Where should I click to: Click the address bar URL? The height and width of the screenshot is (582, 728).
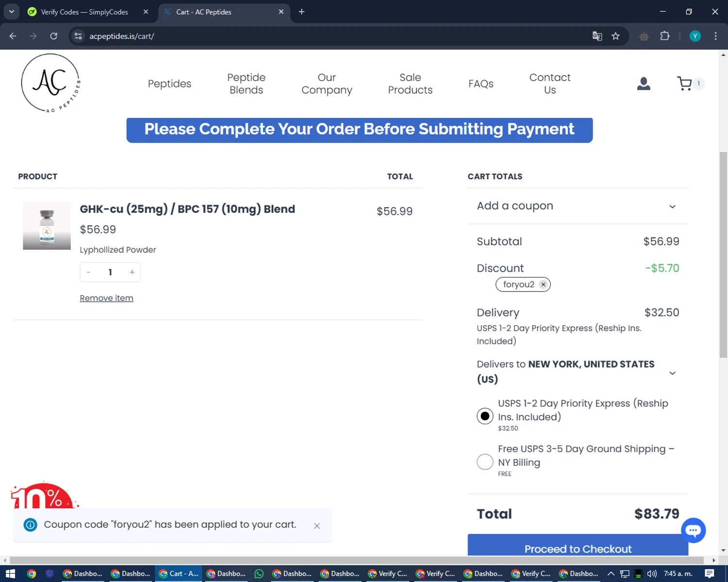click(x=121, y=36)
